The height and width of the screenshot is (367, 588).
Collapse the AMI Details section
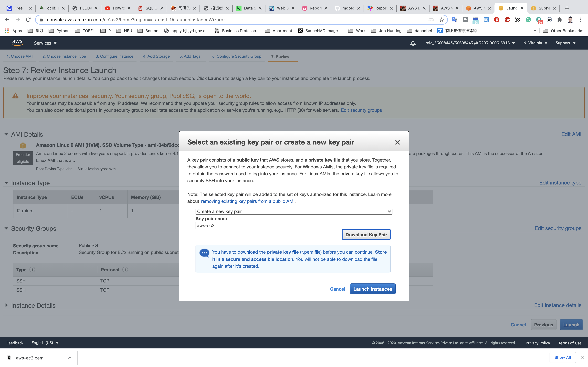(6, 134)
